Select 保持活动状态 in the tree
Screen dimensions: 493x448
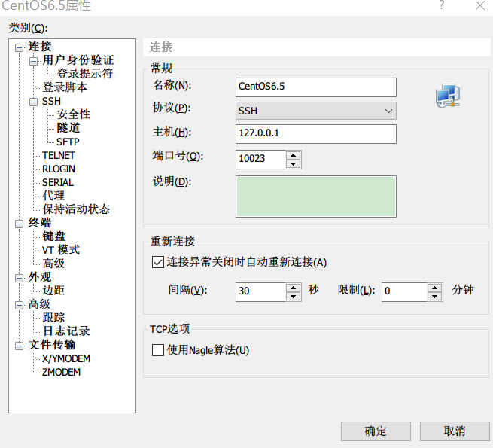pyautogui.click(x=76, y=209)
